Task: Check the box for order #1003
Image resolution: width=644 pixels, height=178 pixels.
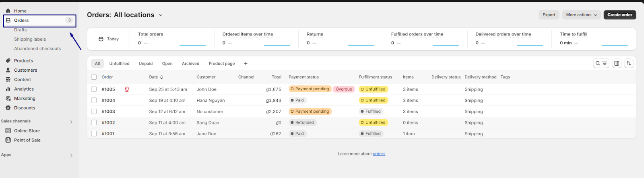Action: point(94,112)
